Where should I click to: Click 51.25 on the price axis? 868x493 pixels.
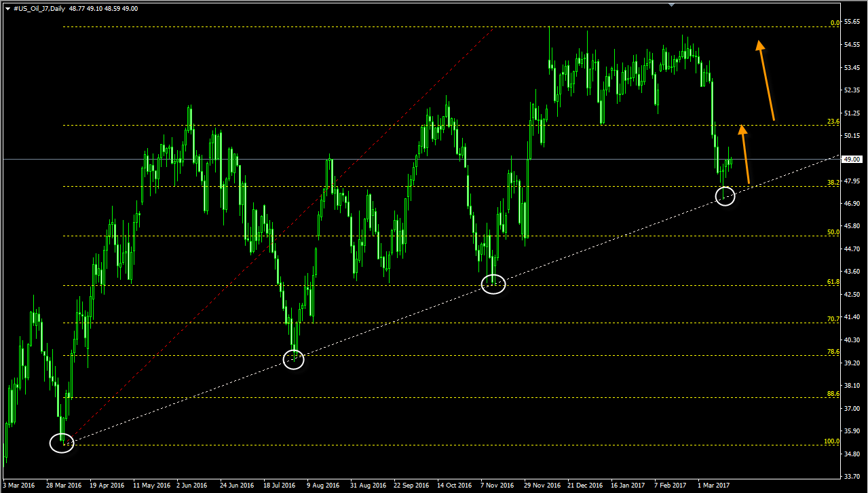pos(852,113)
